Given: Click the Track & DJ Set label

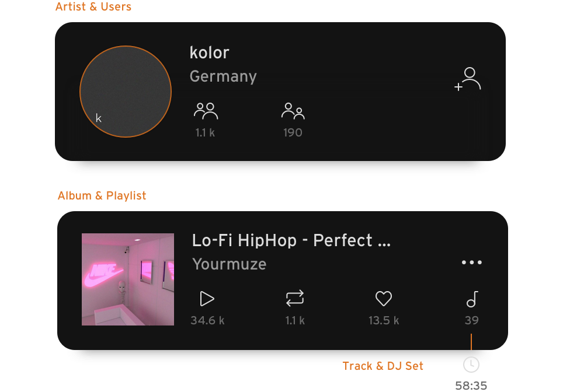Looking at the screenshot, I should click(383, 366).
